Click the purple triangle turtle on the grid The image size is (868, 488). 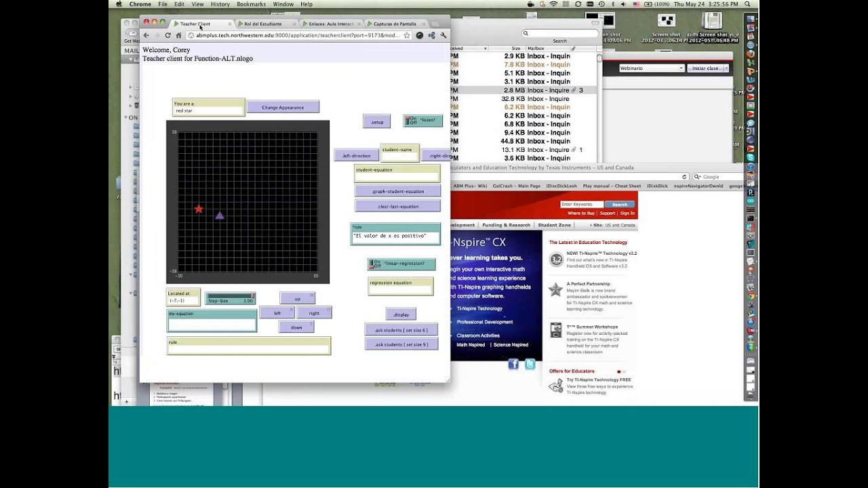220,216
